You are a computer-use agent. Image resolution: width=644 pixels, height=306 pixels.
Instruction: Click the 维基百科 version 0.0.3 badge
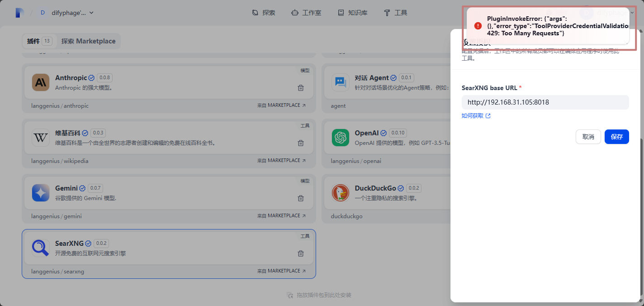98,133
